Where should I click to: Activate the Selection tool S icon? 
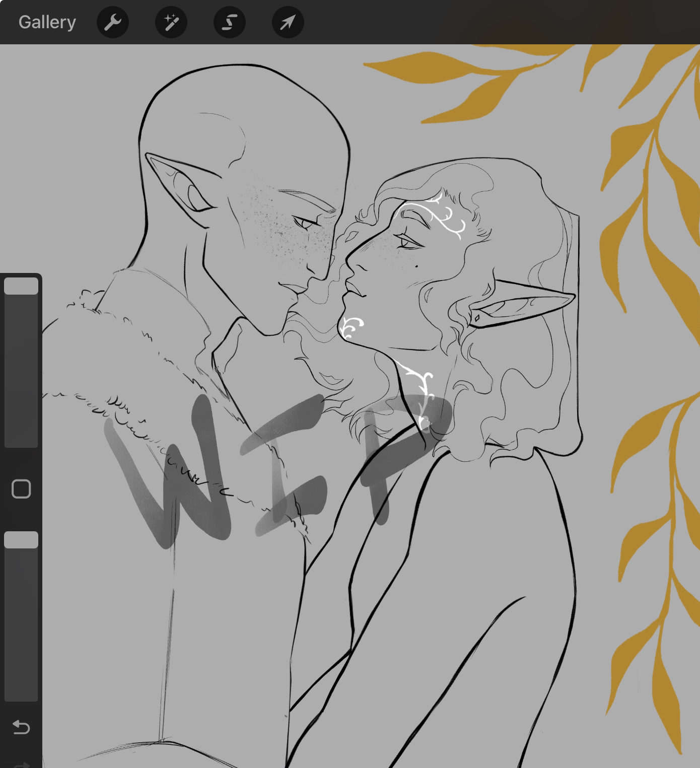[230, 22]
